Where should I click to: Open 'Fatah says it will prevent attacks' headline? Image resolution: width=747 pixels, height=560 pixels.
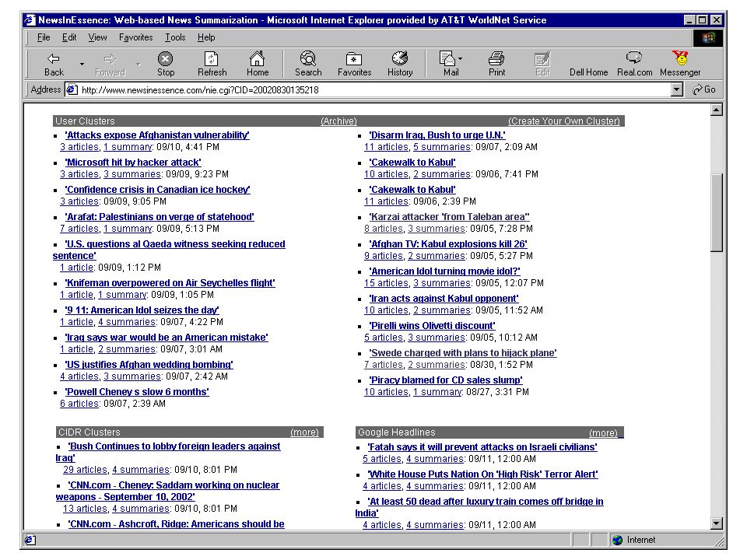point(482,446)
